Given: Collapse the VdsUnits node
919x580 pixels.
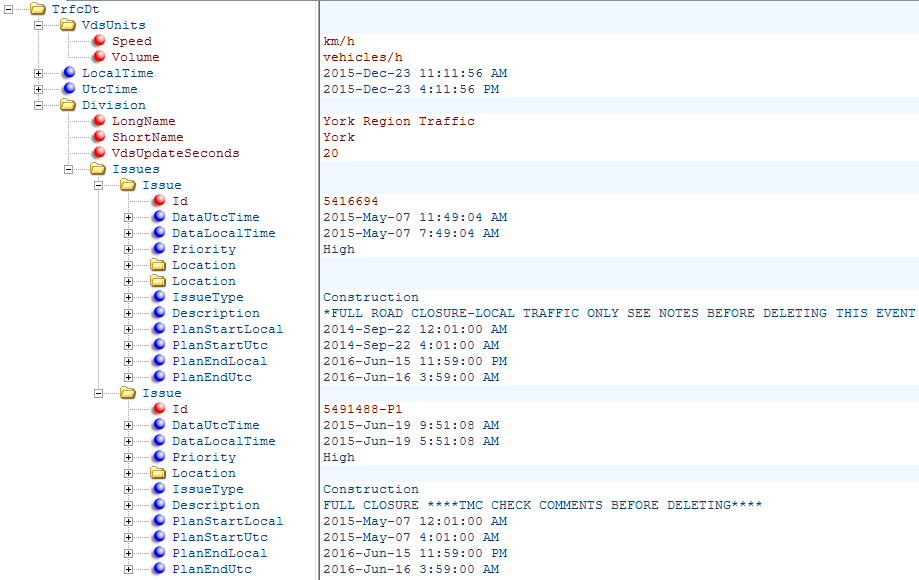Looking at the screenshot, I should click(x=39, y=25).
